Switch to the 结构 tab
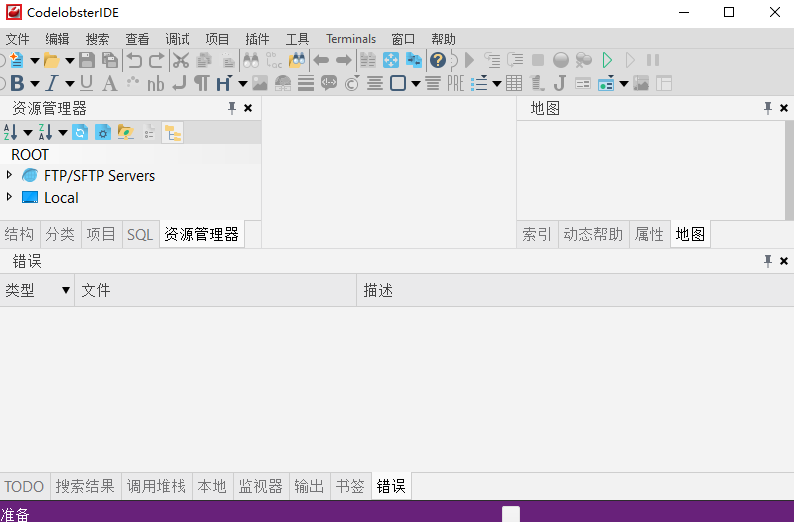The image size is (794, 522). (19, 234)
